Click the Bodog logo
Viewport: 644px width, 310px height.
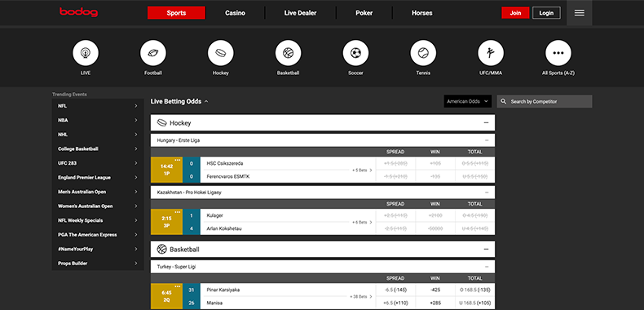pos(78,12)
